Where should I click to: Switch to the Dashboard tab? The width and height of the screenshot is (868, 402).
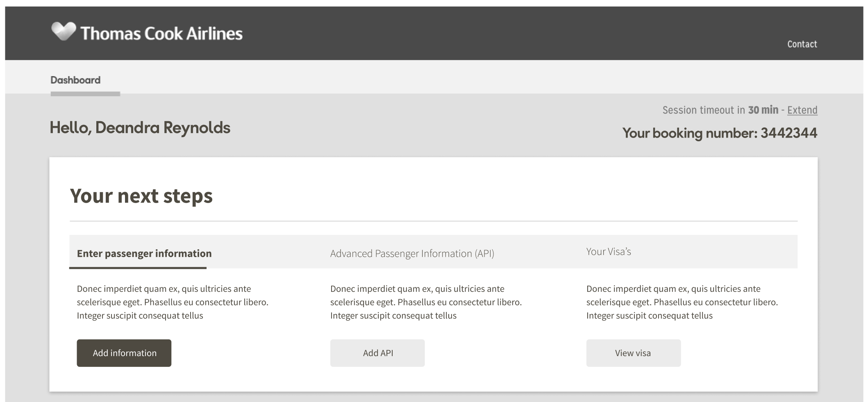click(75, 80)
